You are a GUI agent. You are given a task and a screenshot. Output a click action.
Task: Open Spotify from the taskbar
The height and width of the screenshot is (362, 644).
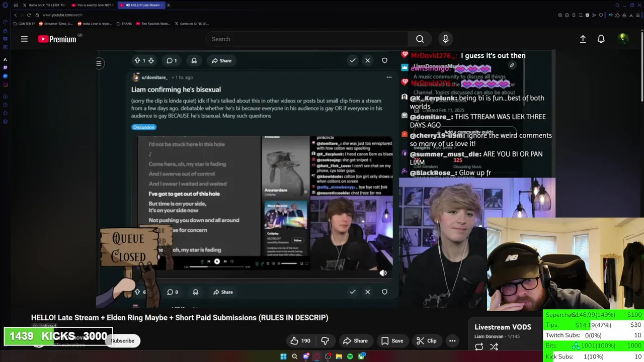(350, 356)
